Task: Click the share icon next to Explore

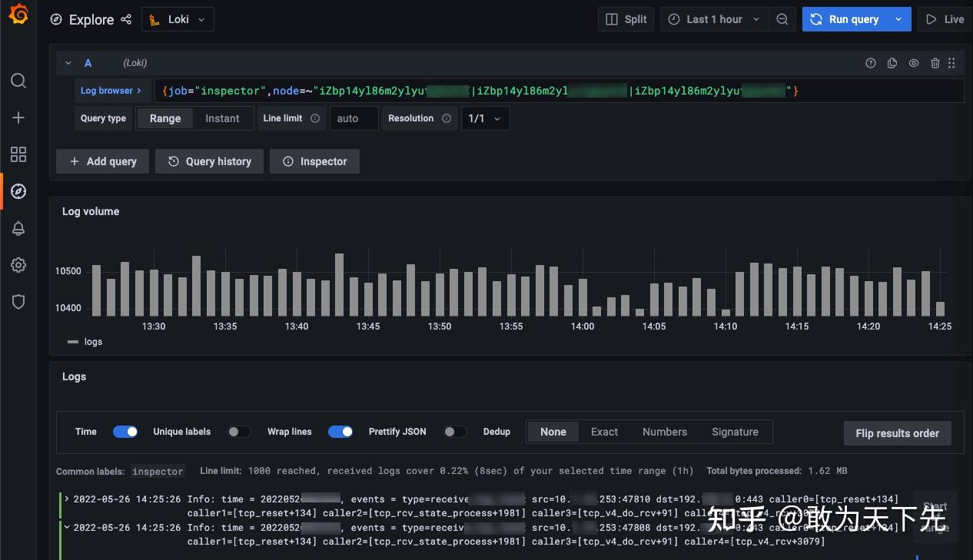Action: coord(126,19)
